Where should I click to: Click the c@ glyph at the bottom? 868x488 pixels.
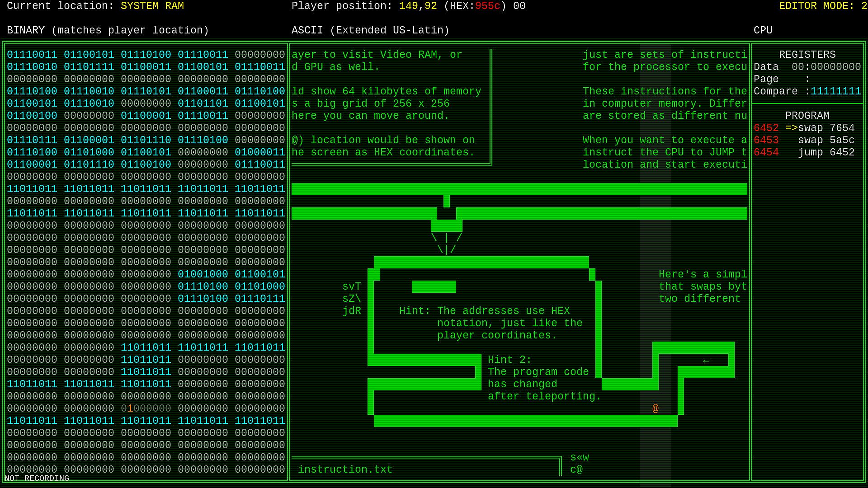[576, 469]
